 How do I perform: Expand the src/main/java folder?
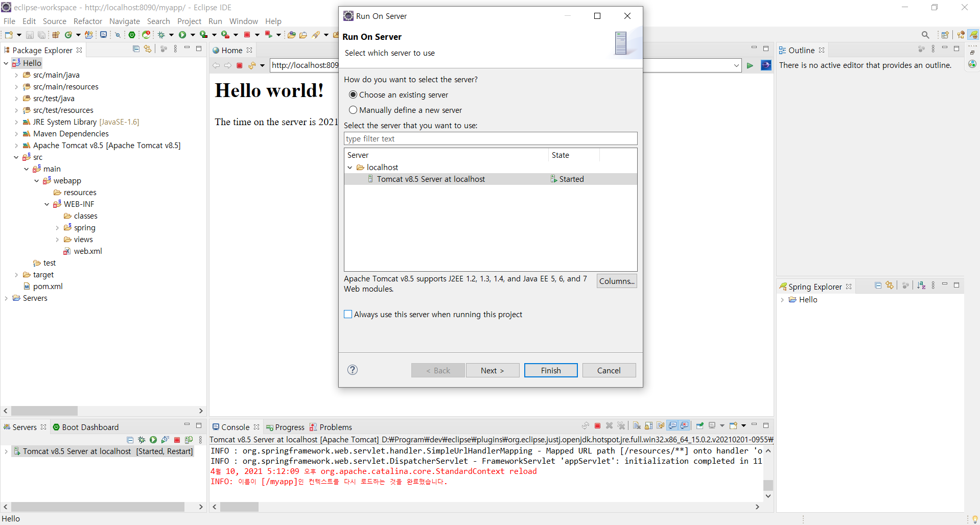[16, 75]
